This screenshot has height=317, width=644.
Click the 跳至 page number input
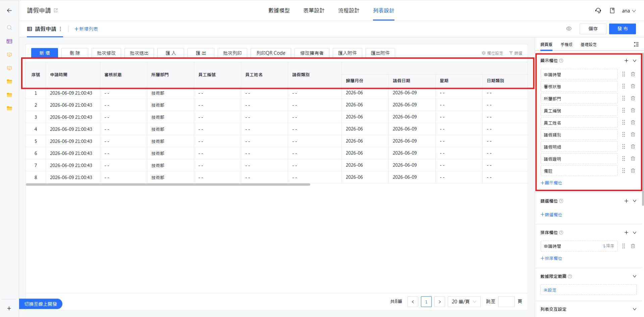pyautogui.click(x=506, y=302)
